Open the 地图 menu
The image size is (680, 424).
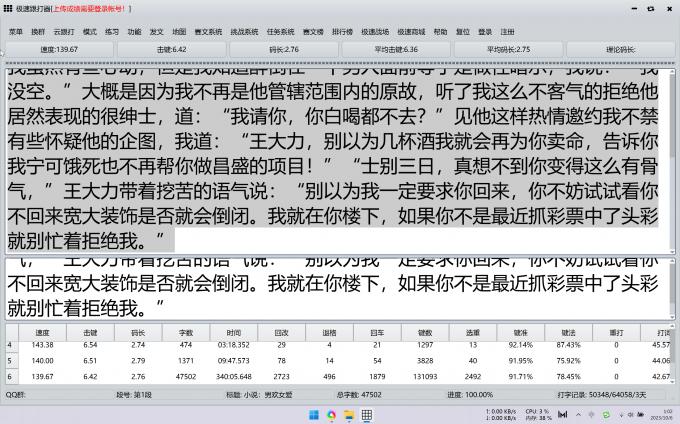tap(179, 32)
